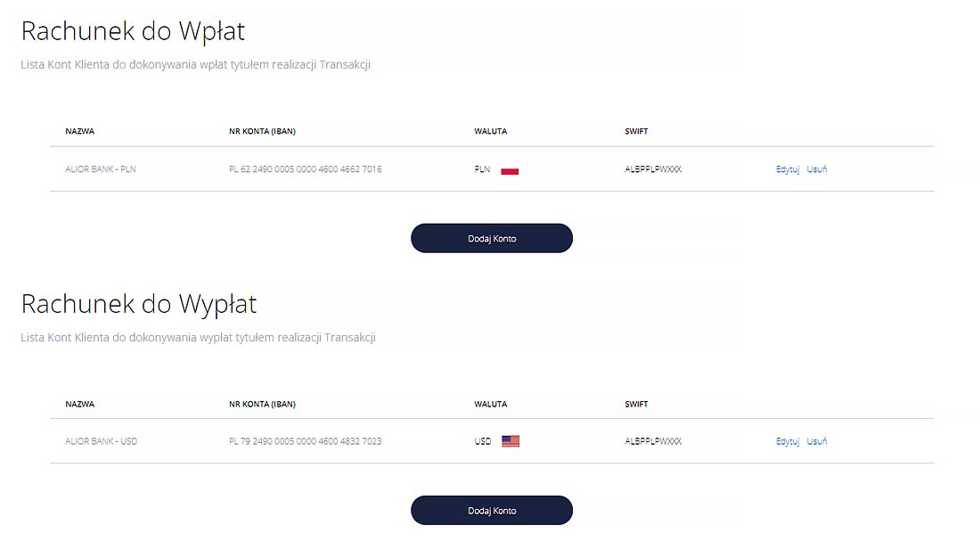Click the PLN currency label
The width and height of the screenshot is (980, 550).
(482, 169)
